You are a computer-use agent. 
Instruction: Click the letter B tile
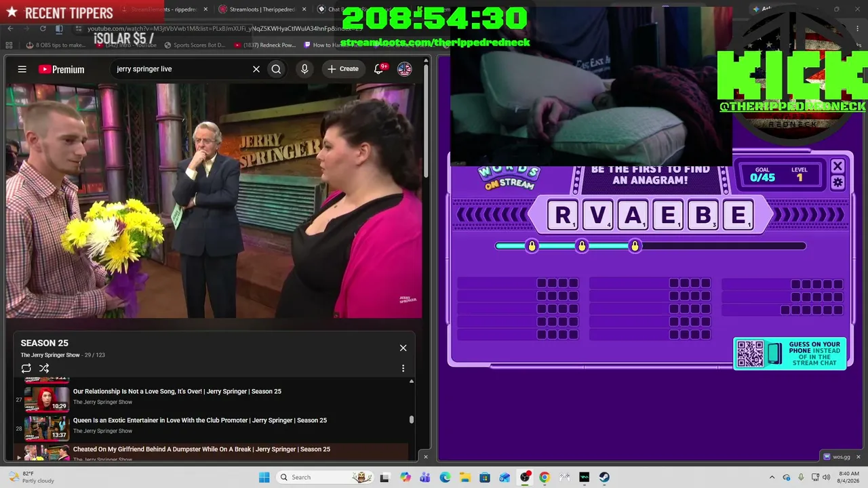point(703,216)
